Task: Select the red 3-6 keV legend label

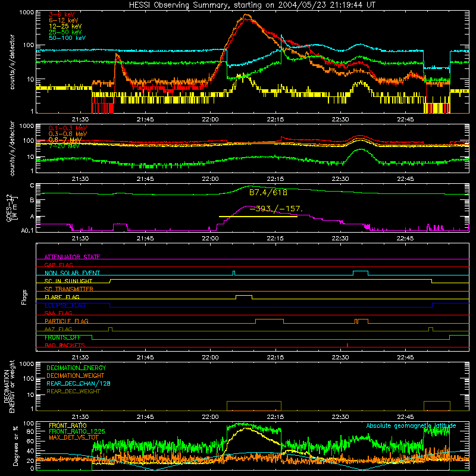Action: pos(61,14)
